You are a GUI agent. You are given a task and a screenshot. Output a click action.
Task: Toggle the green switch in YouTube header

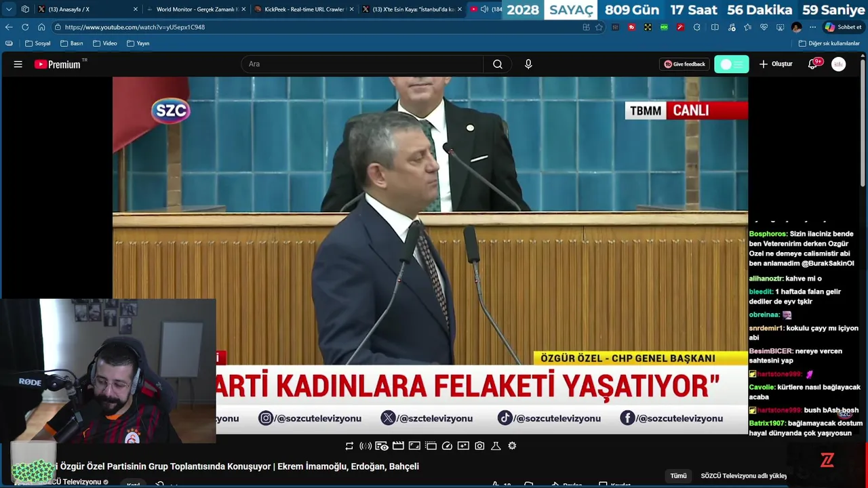[x=732, y=64]
